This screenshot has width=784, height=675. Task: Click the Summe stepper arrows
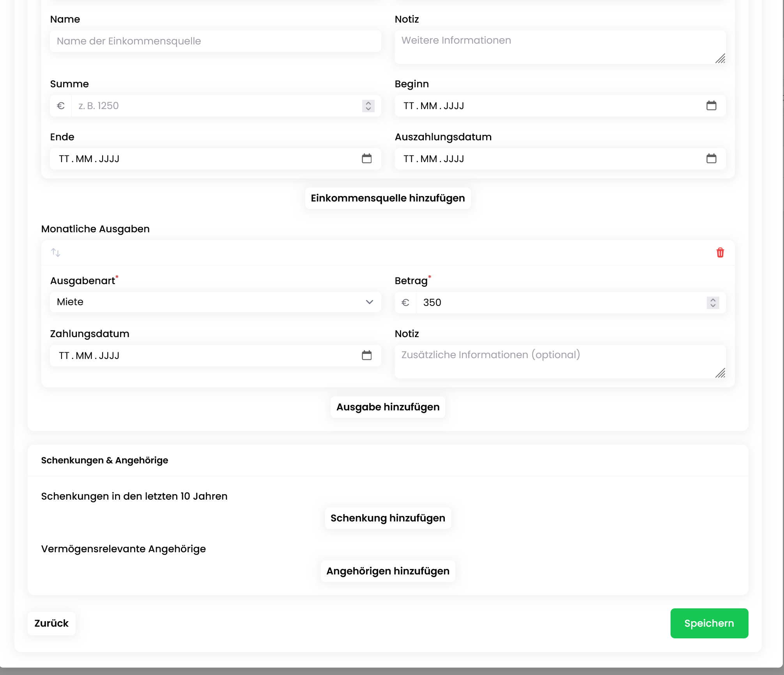click(x=368, y=106)
